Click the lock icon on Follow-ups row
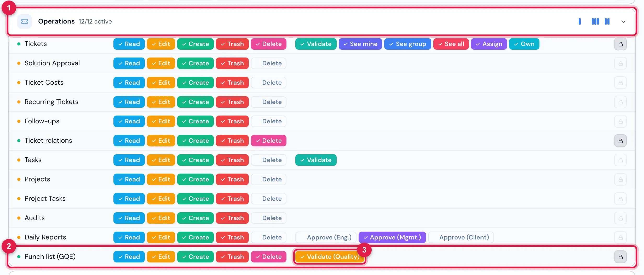The width and height of the screenshot is (644, 275). click(x=620, y=122)
